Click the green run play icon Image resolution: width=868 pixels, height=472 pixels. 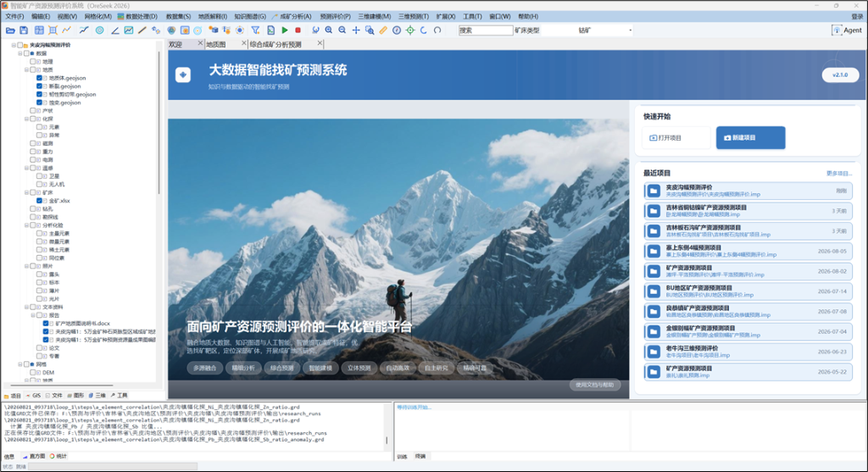(285, 31)
